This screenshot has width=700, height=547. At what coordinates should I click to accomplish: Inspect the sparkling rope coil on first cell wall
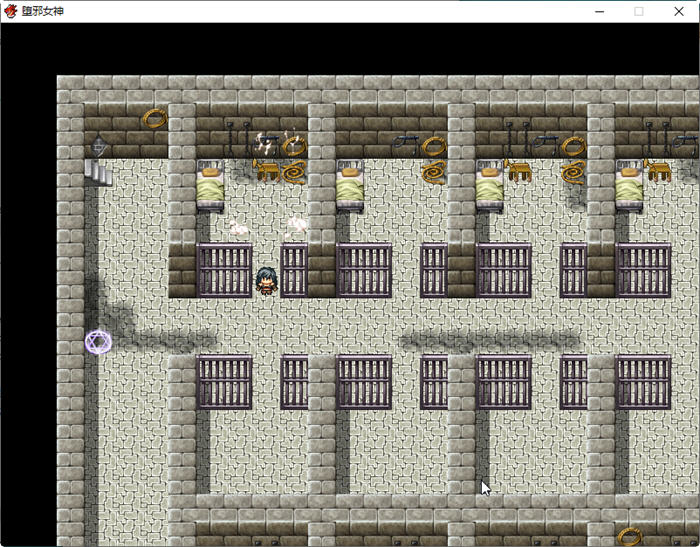pyautogui.click(x=293, y=146)
